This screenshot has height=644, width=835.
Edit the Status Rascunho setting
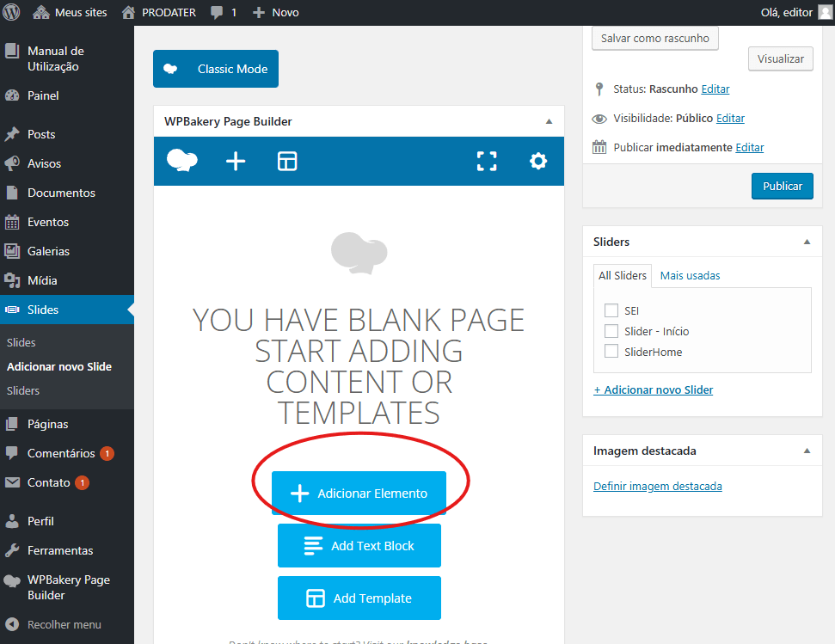(x=715, y=89)
